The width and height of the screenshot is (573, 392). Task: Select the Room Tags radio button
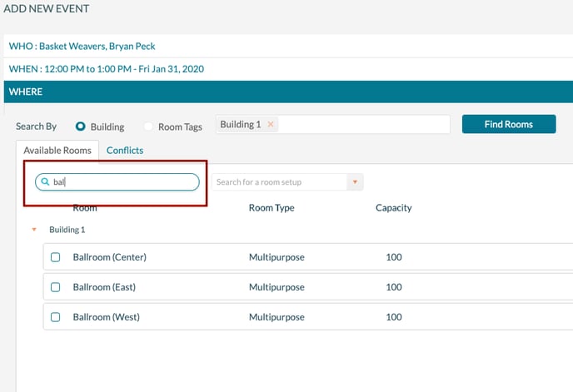pyautogui.click(x=148, y=127)
